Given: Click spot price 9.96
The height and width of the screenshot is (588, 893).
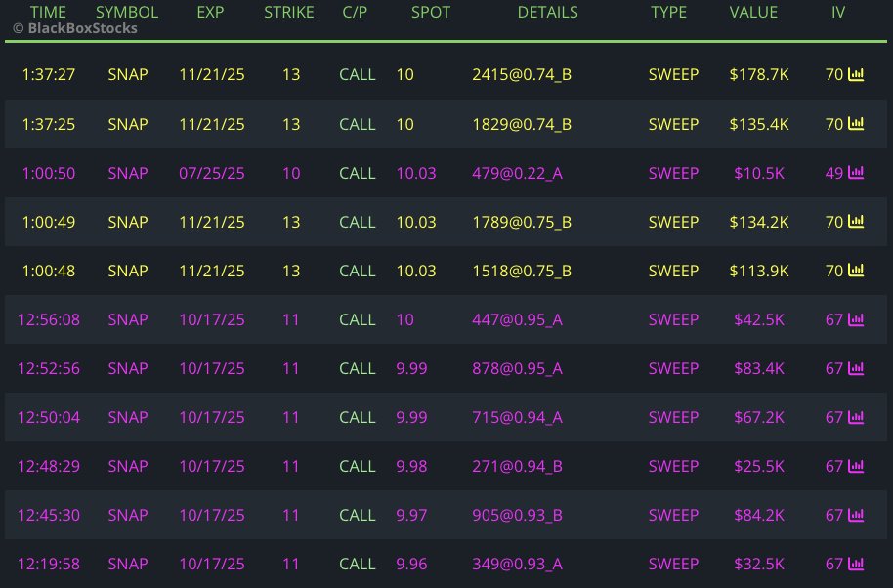Looking at the screenshot, I should click(x=411, y=565).
